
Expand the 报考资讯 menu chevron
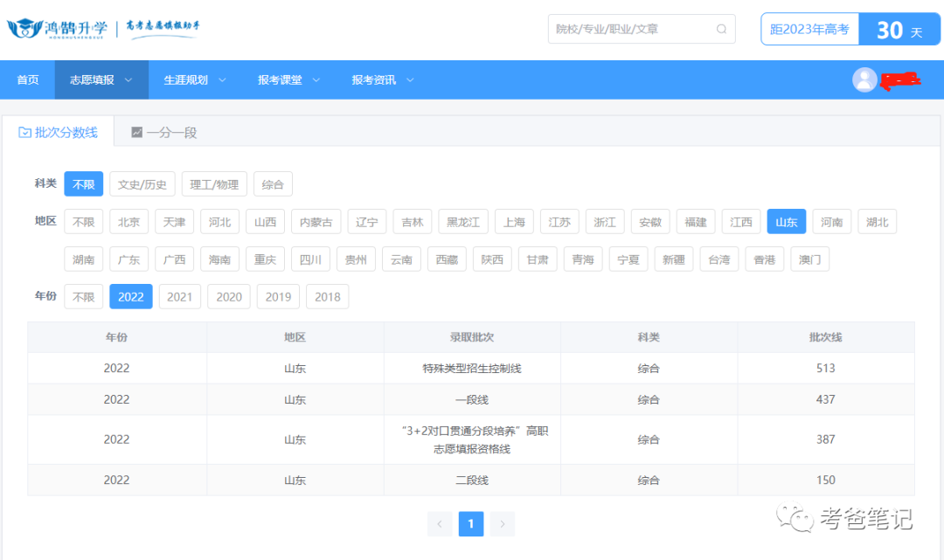coord(410,80)
